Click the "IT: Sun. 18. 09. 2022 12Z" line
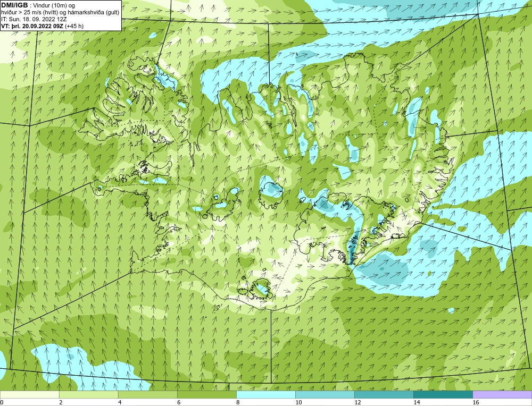 pyautogui.click(x=34, y=19)
